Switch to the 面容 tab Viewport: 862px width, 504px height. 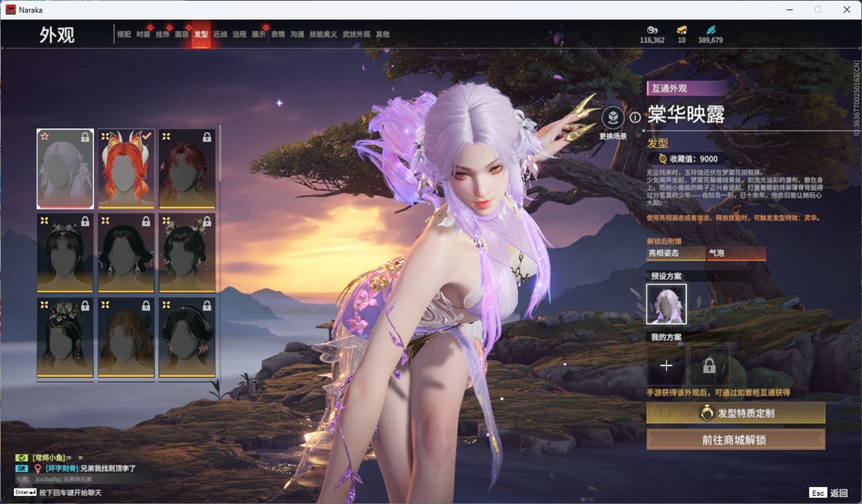[182, 34]
